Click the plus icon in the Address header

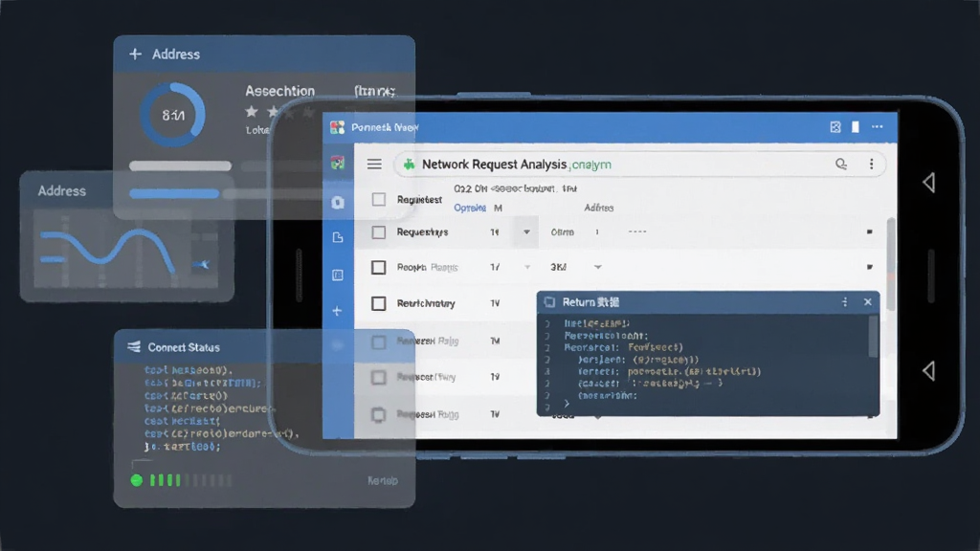(135, 55)
